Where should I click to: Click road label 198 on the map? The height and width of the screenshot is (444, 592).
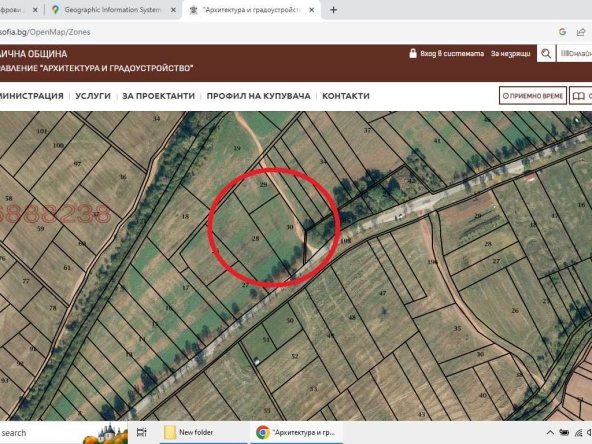click(x=346, y=240)
